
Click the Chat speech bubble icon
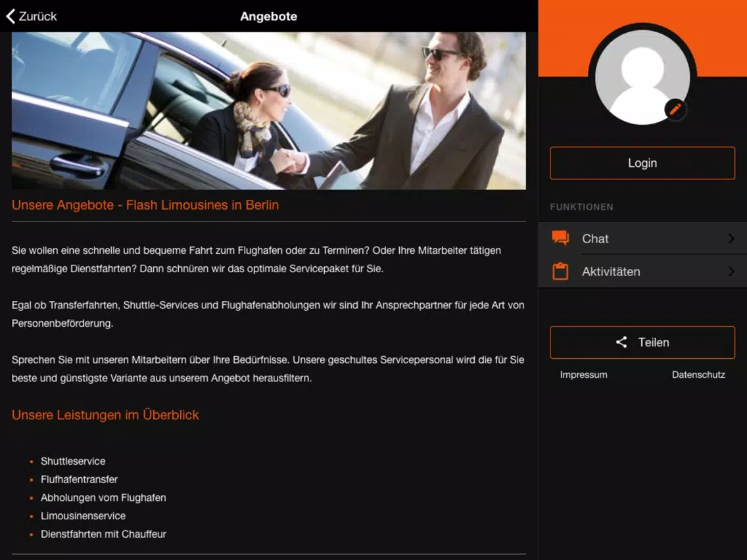560,238
